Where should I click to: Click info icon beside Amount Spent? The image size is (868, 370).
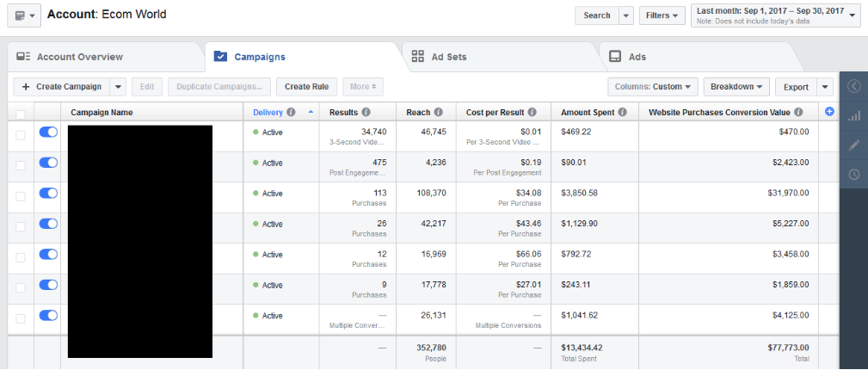(x=622, y=113)
